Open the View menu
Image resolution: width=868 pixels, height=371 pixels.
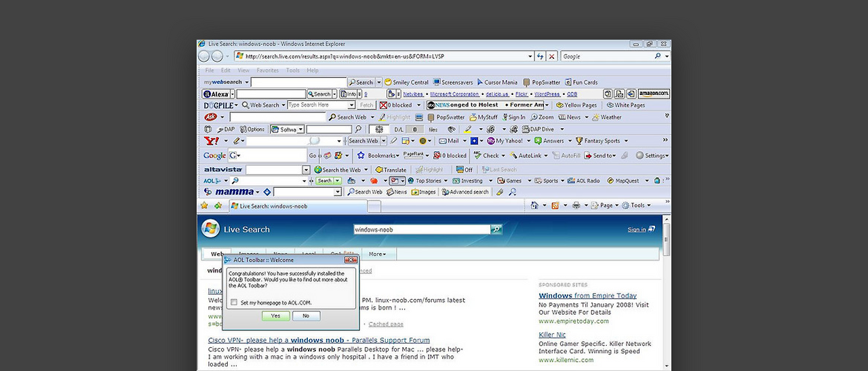243,71
